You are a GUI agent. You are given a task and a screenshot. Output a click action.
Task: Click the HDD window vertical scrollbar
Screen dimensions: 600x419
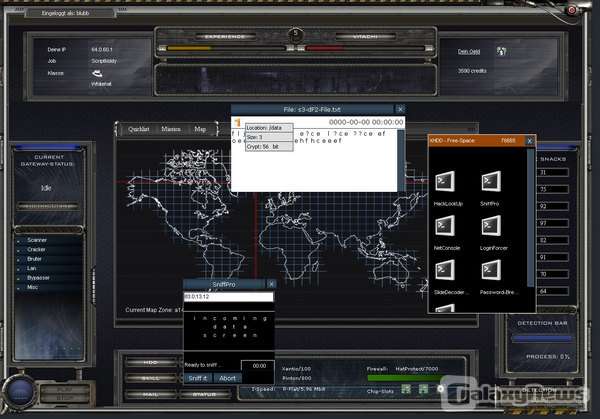tap(530, 218)
